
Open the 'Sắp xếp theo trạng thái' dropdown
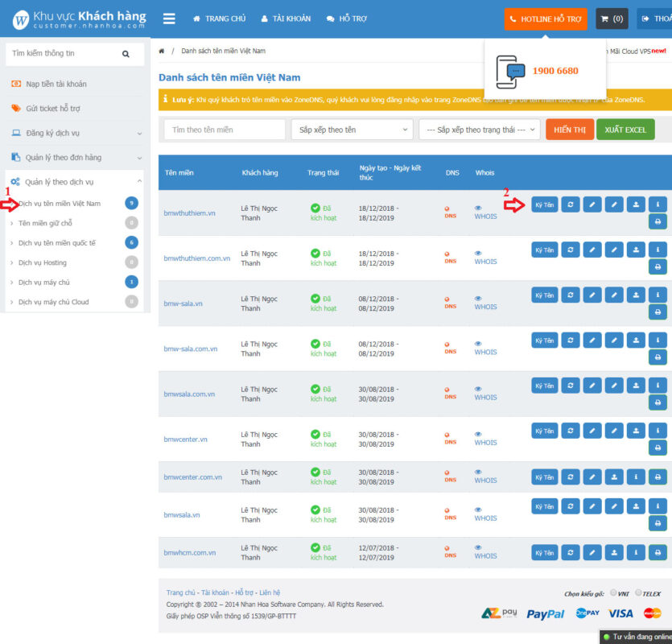tap(479, 130)
